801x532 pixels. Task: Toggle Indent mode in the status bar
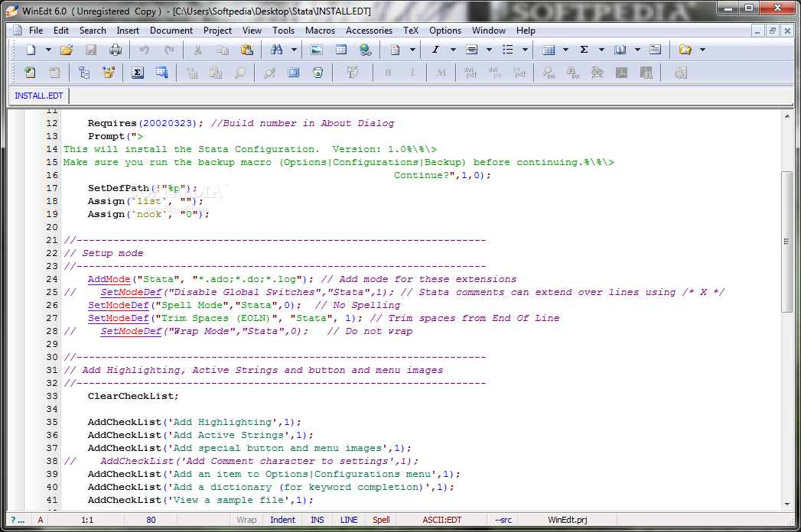click(x=282, y=520)
